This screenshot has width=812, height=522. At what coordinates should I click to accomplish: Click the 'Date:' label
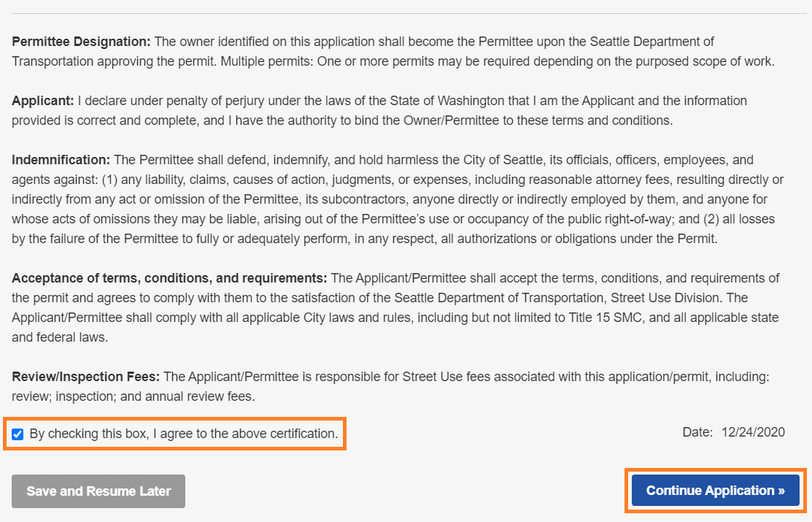tap(697, 432)
